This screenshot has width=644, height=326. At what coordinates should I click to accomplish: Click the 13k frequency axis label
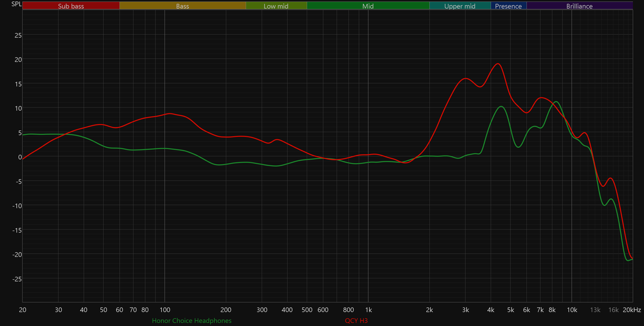pyautogui.click(x=595, y=310)
